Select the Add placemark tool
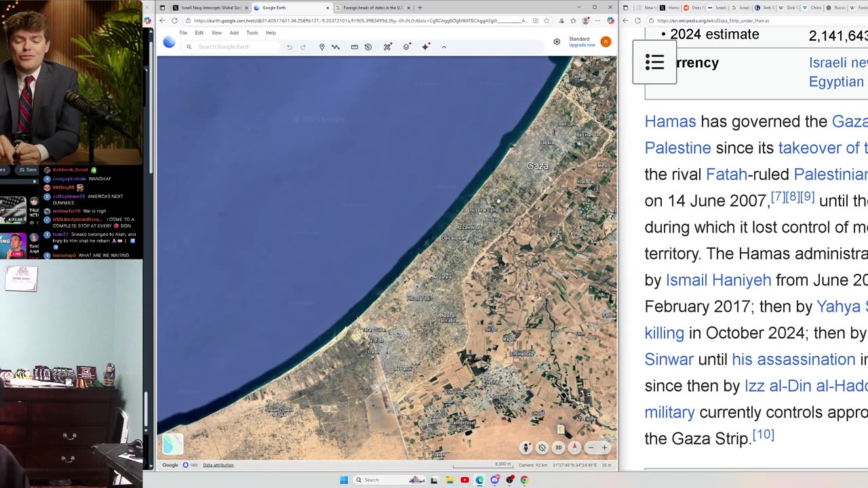 point(322,47)
